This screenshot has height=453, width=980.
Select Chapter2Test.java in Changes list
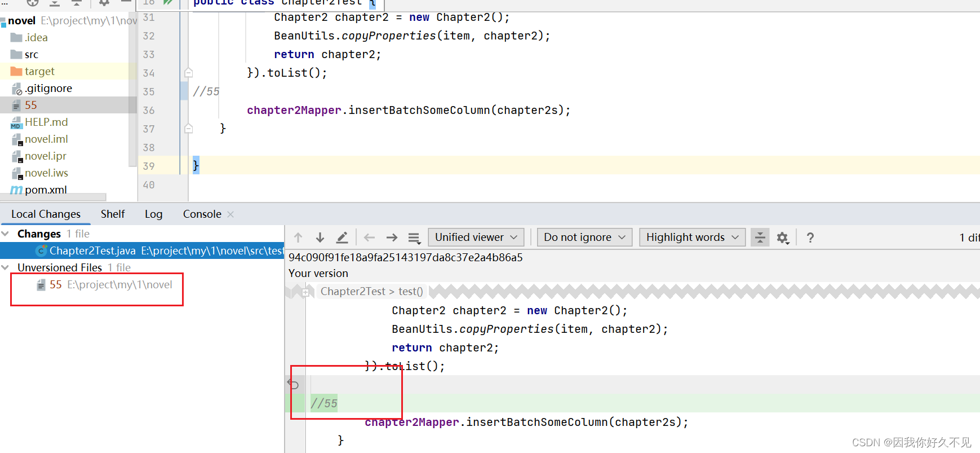(x=142, y=250)
